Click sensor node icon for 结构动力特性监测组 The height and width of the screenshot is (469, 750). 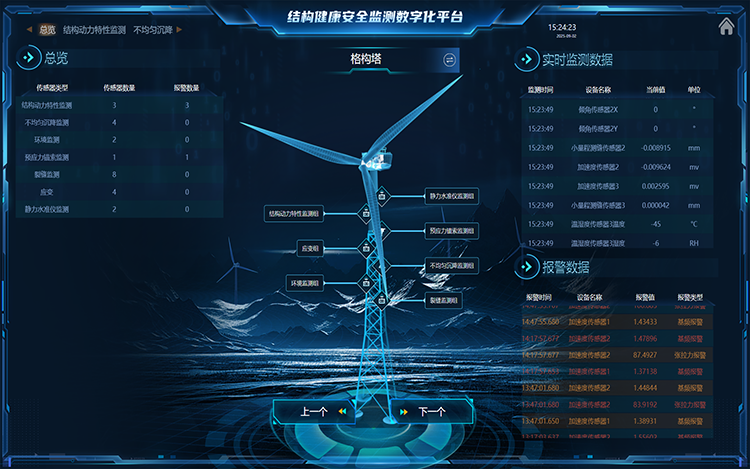click(365, 213)
